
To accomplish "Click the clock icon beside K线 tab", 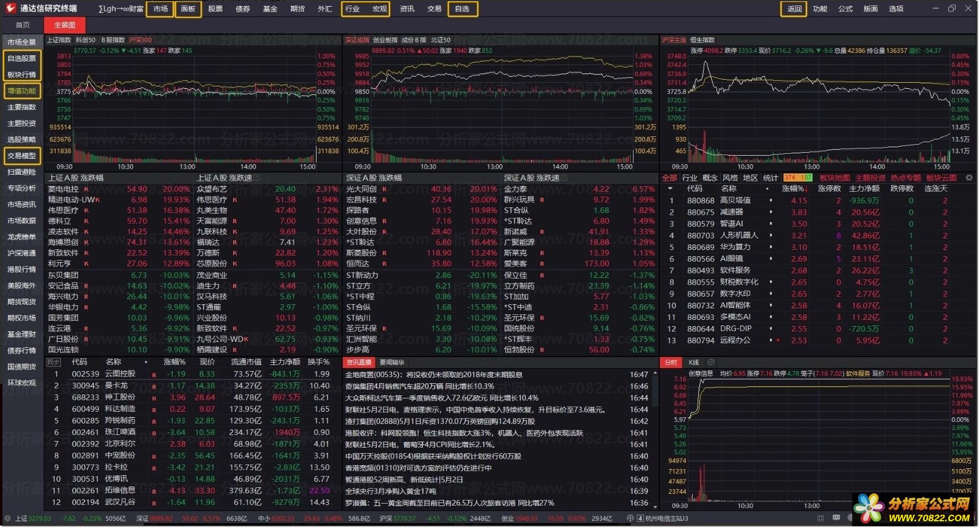I will pyautogui.click(x=711, y=362).
